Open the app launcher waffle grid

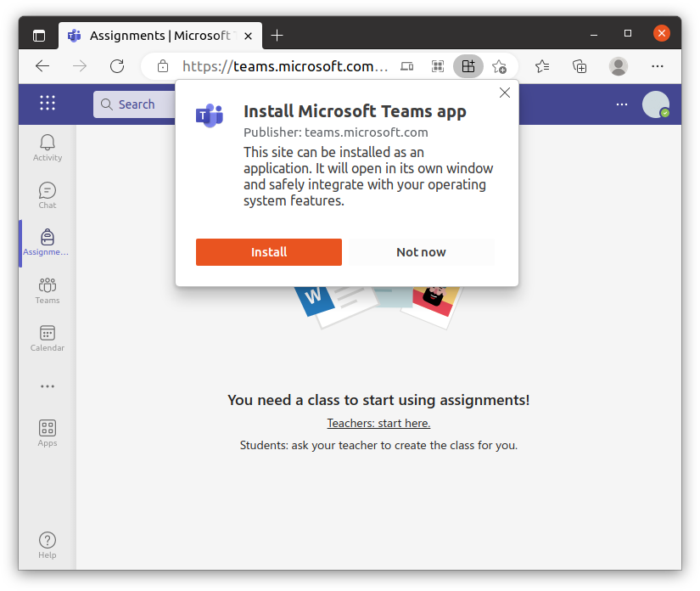48,104
